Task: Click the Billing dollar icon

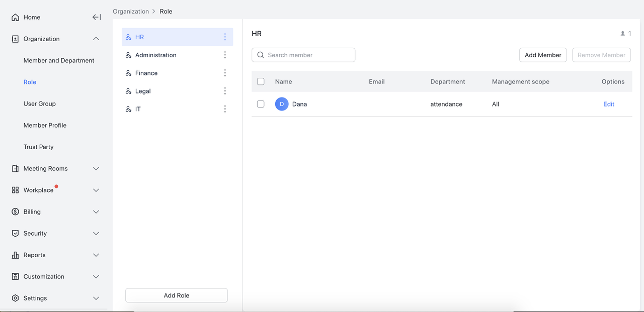Action: click(x=15, y=212)
